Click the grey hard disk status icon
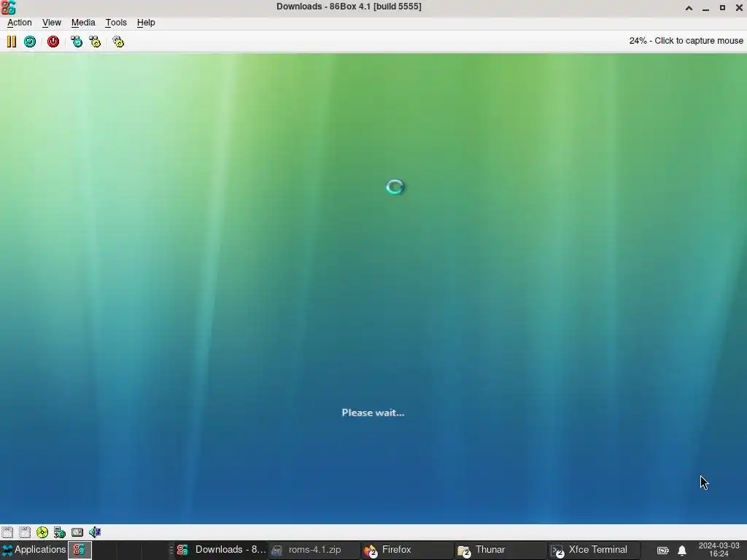This screenshot has width=747, height=560. [77, 532]
